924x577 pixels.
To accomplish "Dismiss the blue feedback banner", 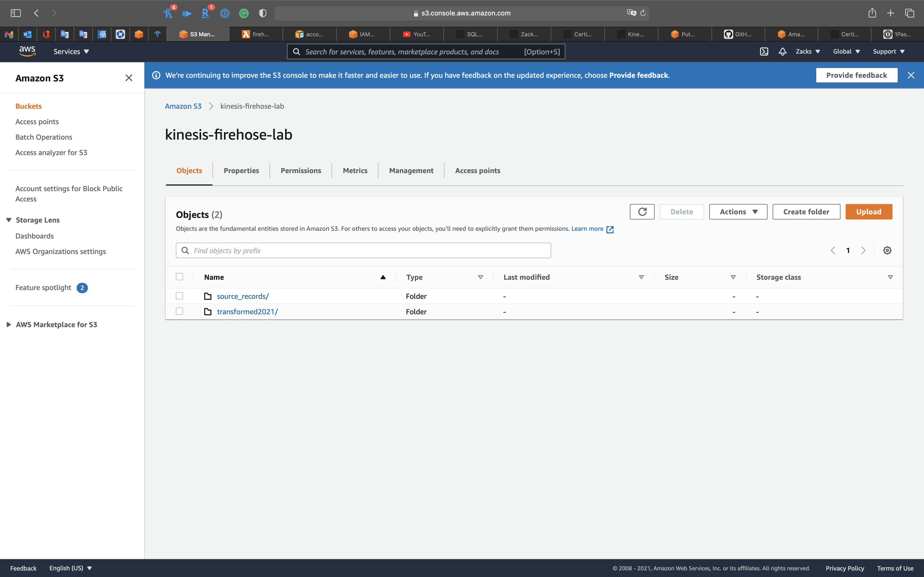I will tap(911, 75).
